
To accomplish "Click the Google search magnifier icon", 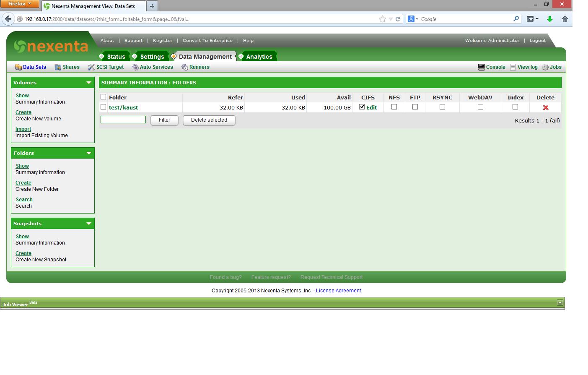I will [x=516, y=19].
